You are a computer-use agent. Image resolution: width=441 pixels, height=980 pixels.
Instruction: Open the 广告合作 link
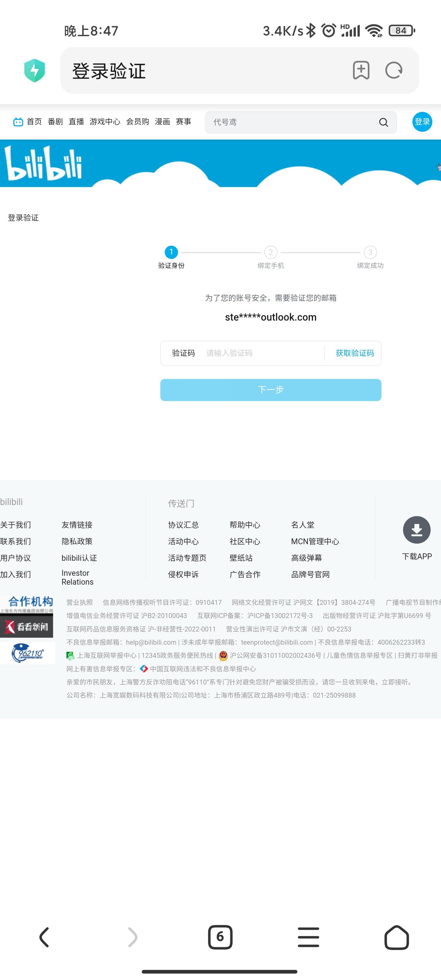tap(245, 575)
